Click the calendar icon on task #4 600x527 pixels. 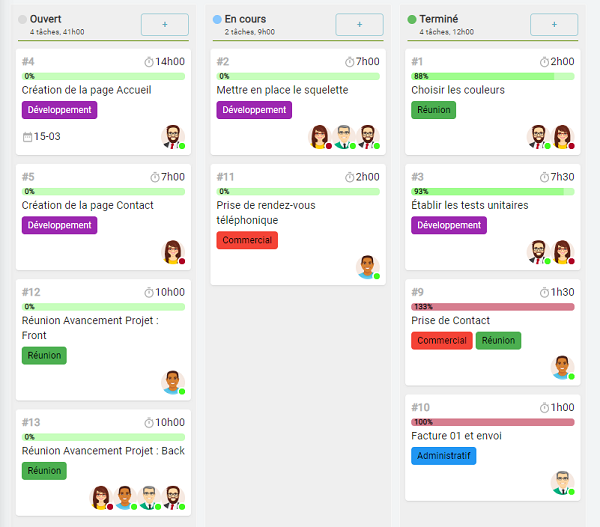[27, 137]
